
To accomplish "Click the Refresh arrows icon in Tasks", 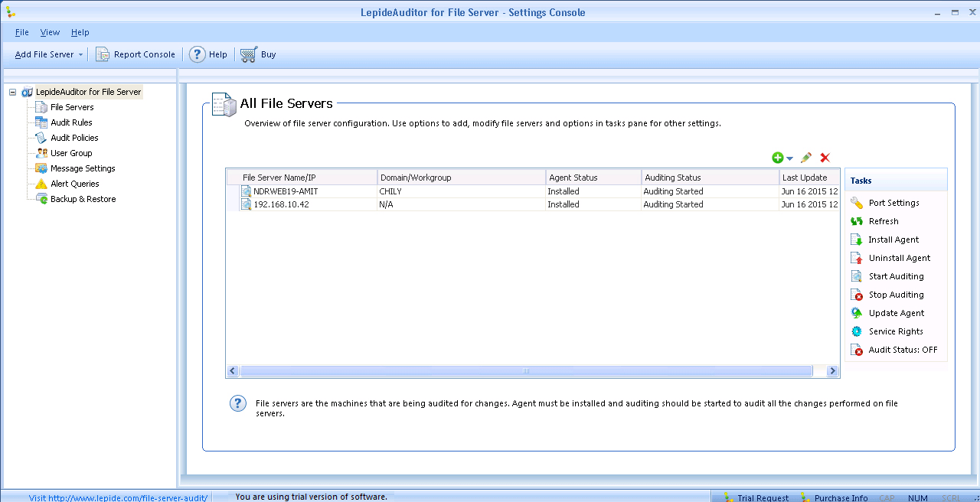I will [856, 221].
